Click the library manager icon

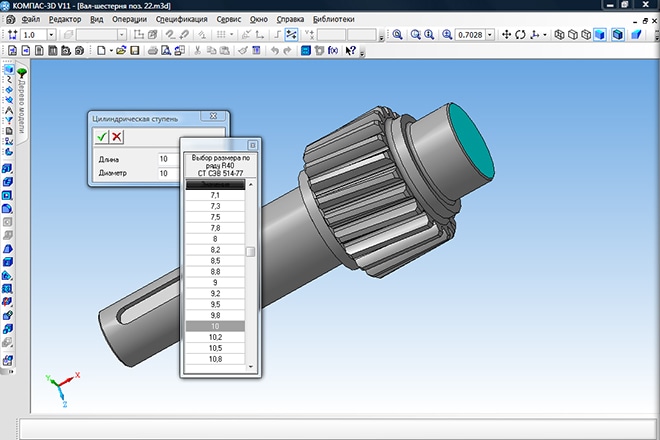[x=306, y=51]
